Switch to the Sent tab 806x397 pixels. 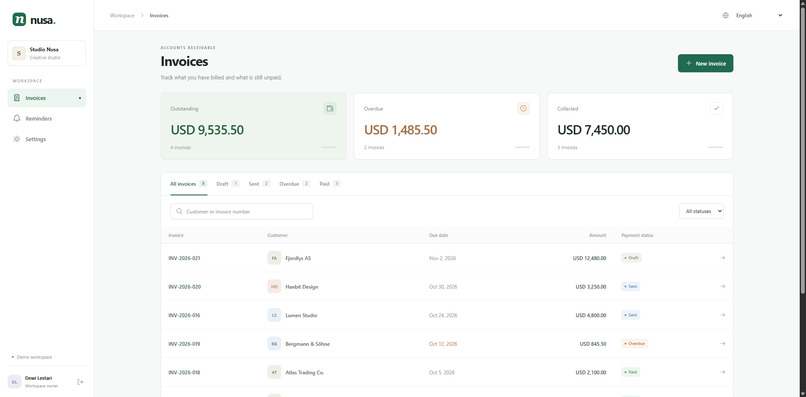tap(259, 184)
